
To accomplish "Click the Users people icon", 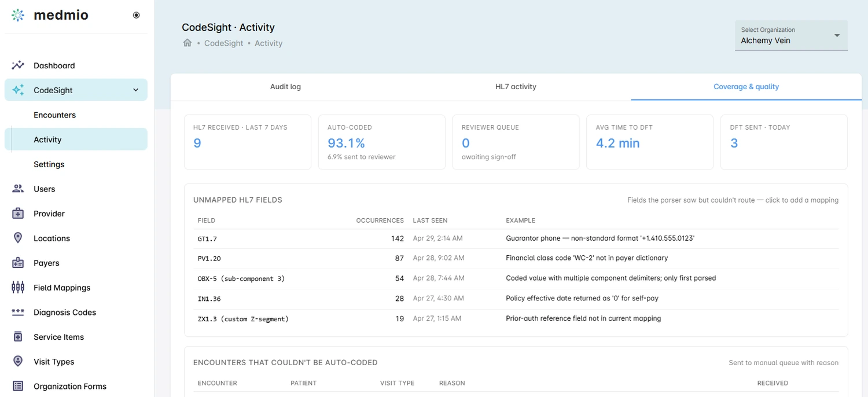I will point(18,189).
